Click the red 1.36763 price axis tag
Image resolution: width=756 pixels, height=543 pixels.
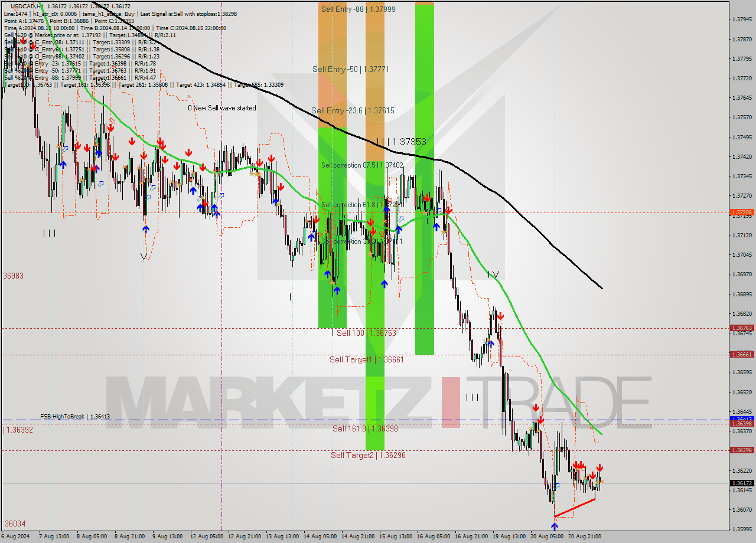(x=741, y=328)
